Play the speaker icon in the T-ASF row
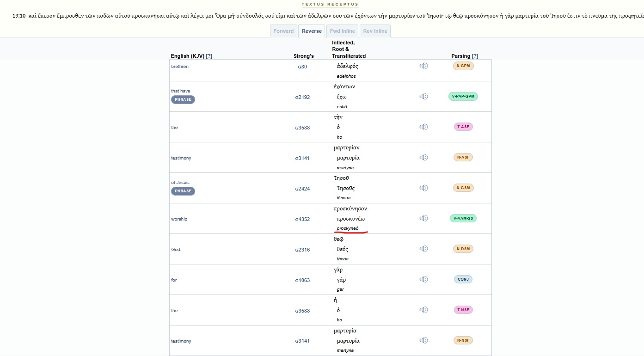 click(x=423, y=127)
